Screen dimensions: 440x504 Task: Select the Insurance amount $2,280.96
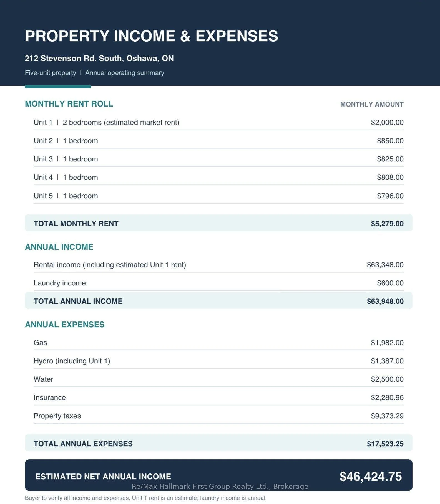387,397
